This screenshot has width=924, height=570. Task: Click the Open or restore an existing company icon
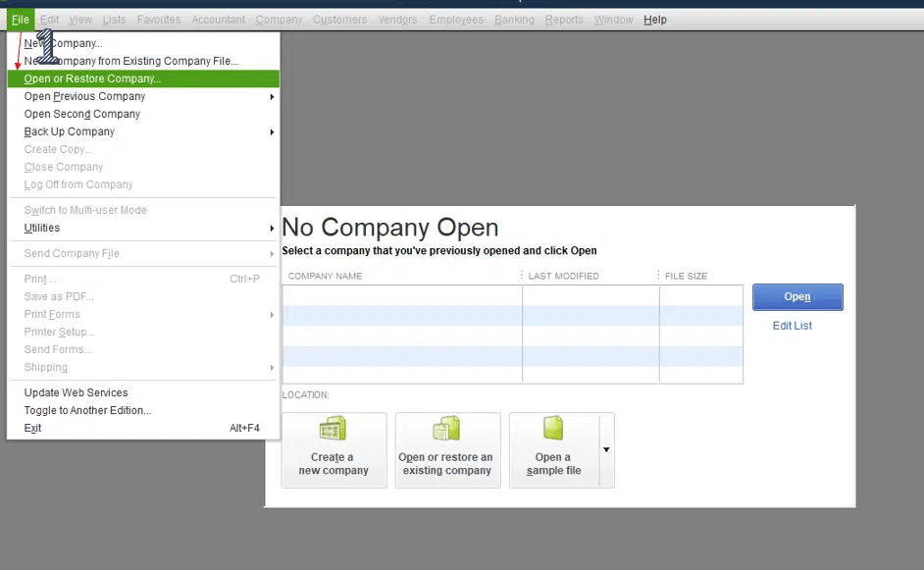click(x=448, y=449)
